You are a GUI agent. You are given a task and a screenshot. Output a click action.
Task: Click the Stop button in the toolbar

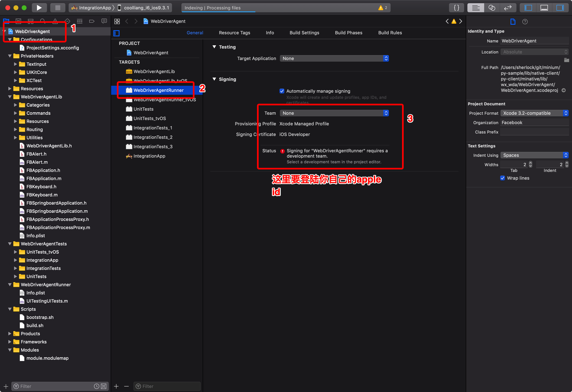(58, 8)
